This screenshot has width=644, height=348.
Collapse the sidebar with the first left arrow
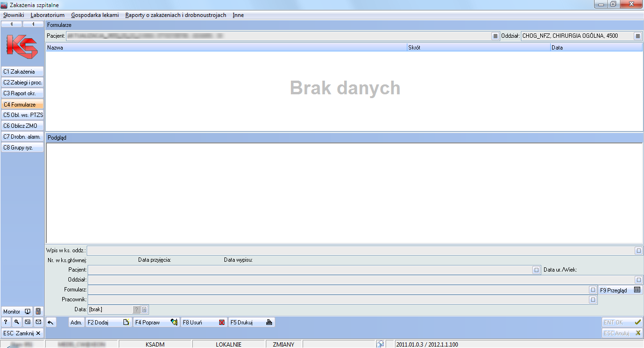coord(12,24)
